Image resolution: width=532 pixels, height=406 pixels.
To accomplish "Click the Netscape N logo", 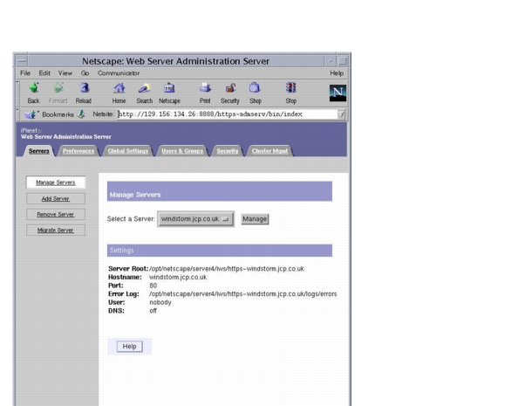I will (338, 93).
